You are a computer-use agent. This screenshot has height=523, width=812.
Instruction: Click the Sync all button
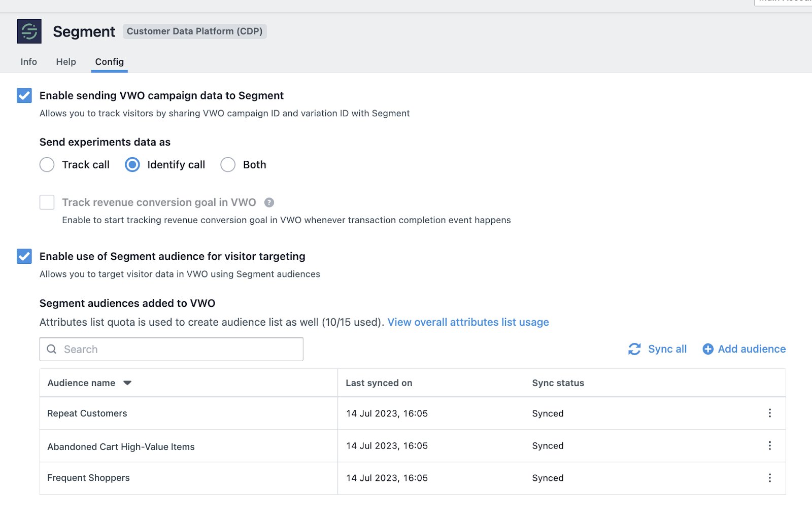pyautogui.click(x=658, y=349)
